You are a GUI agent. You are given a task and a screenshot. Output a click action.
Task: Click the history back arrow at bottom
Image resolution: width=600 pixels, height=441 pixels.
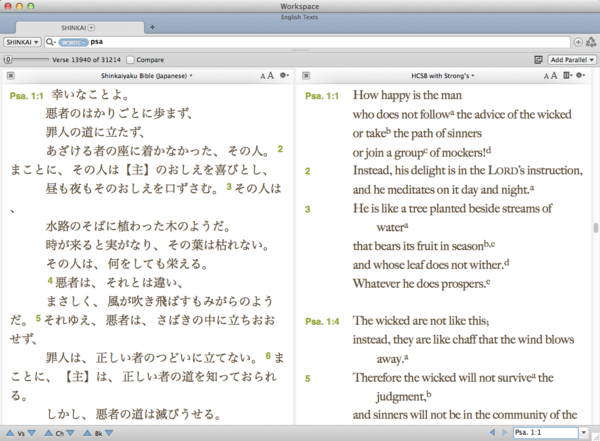[x=492, y=433]
